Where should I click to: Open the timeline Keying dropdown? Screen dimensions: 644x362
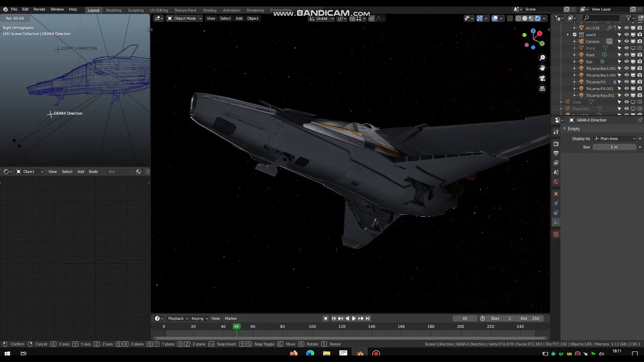point(199,318)
